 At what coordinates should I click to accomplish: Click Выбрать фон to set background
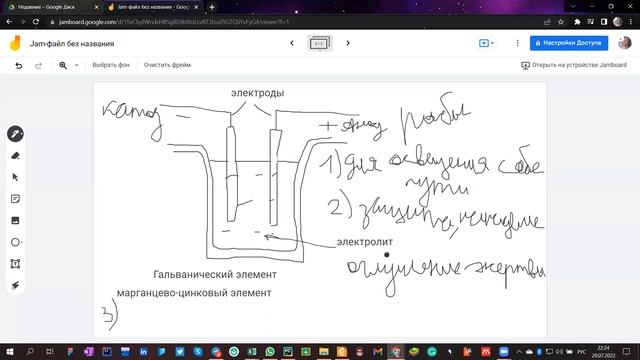111,65
